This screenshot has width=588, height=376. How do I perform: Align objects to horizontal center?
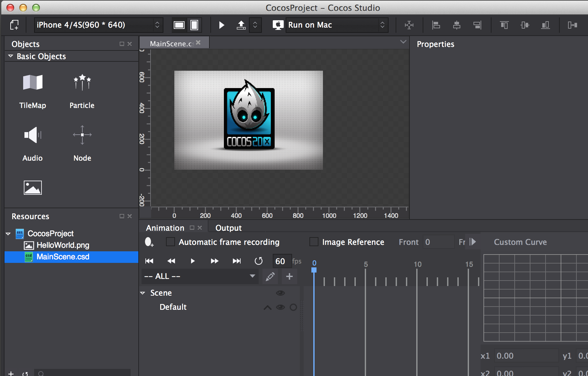point(456,25)
